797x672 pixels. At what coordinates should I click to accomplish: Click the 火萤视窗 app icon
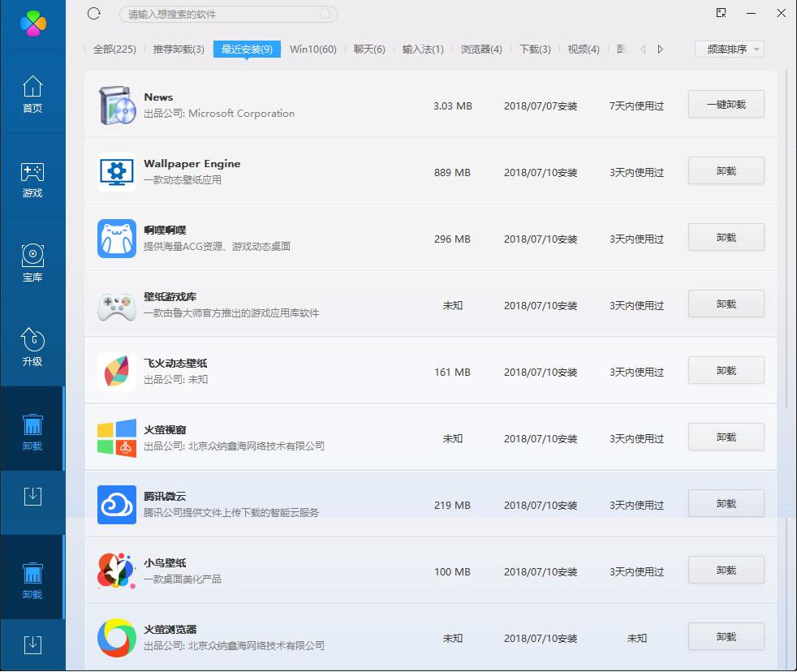[x=117, y=438]
